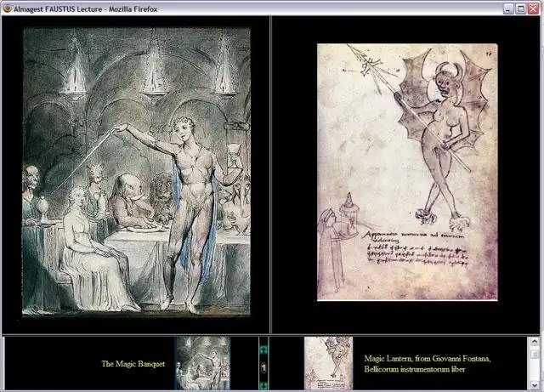Click The Magic Banquet caption text

pos(133,364)
